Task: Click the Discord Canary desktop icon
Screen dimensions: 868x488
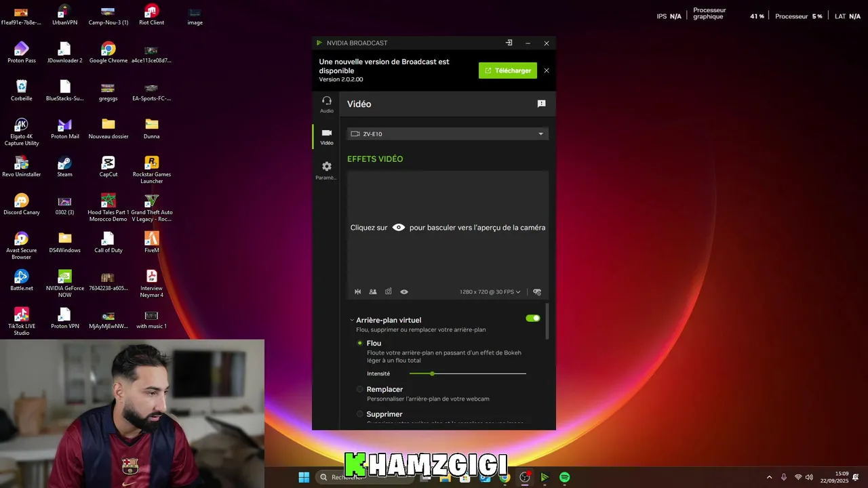Action: click(22, 205)
